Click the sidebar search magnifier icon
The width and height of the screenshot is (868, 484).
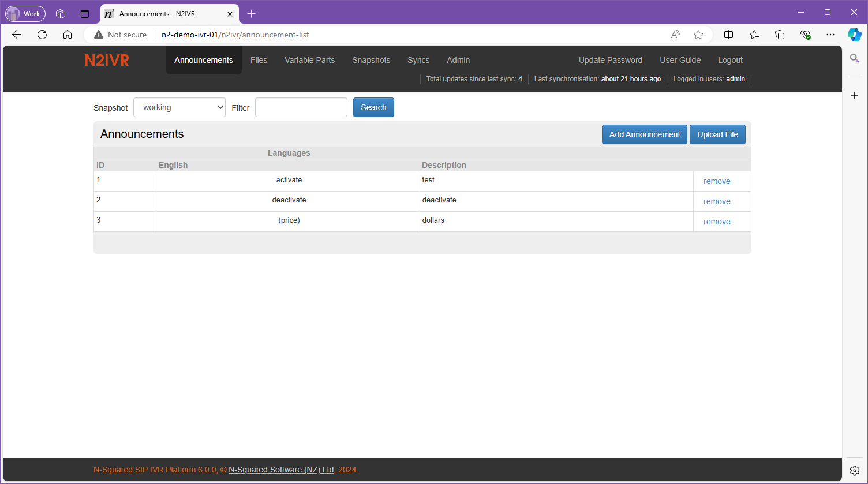pos(855,58)
